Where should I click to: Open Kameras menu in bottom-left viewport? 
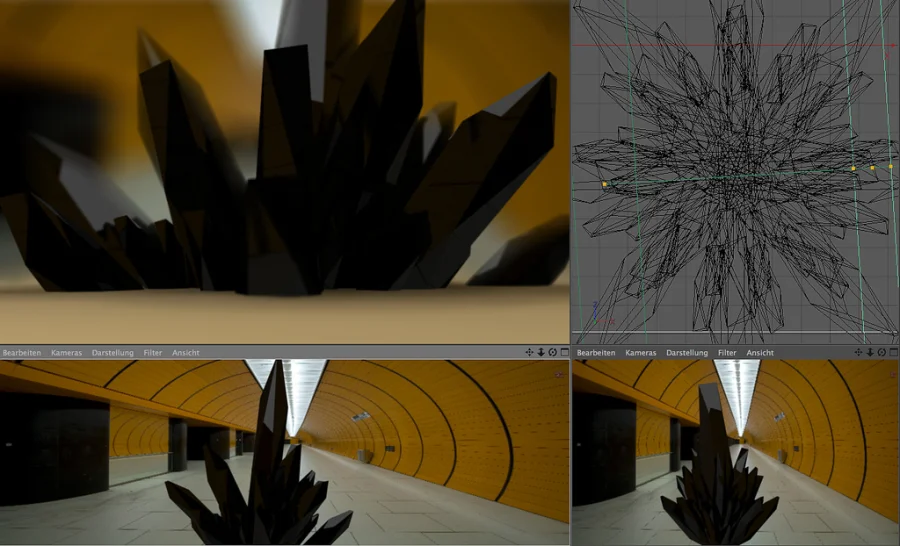pos(66,353)
